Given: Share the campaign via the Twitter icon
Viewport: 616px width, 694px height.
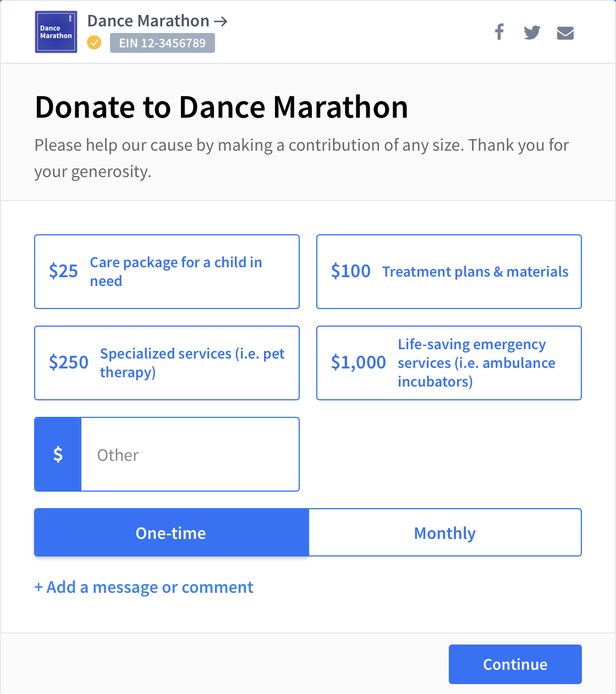Looking at the screenshot, I should coord(532,32).
